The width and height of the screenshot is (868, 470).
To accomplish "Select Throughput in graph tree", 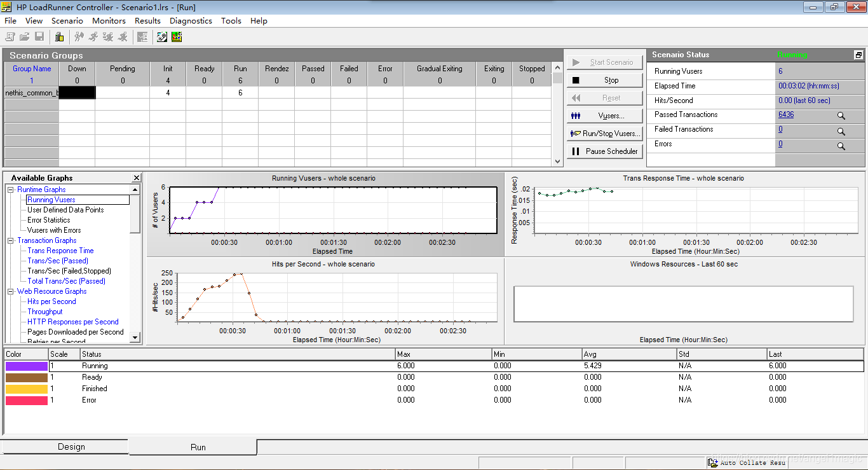I will (x=45, y=312).
